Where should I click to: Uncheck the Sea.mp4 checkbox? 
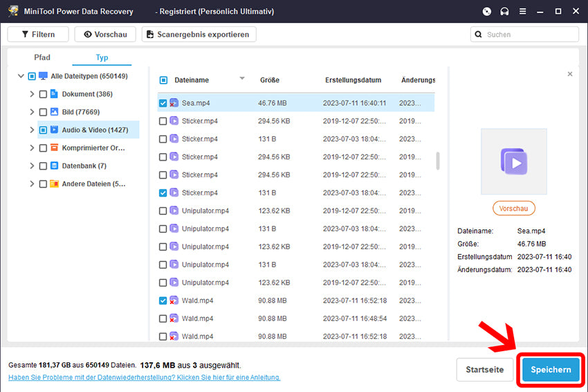coord(163,103)
